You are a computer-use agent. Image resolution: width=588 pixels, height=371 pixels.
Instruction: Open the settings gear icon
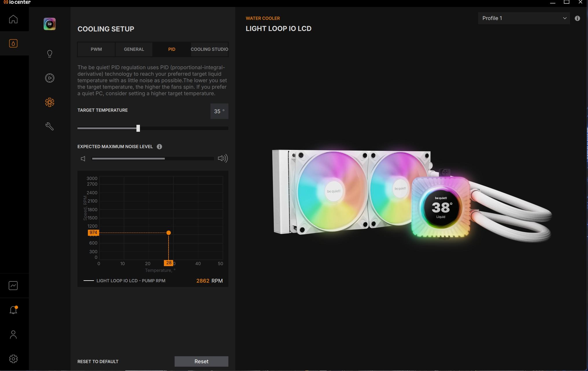[x=13, y=359]
